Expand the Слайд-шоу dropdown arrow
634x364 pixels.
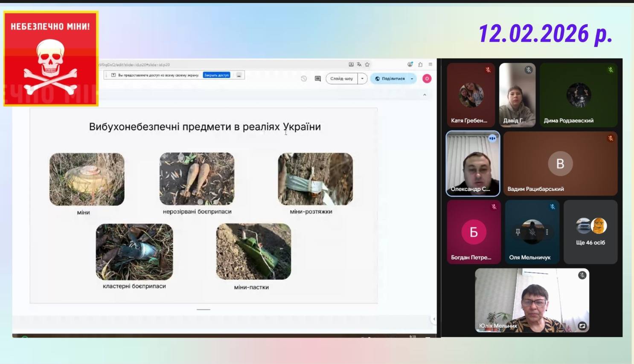coord(362,78)
